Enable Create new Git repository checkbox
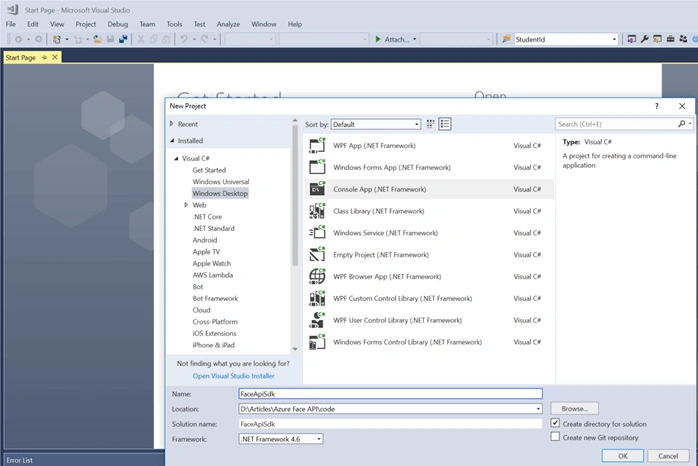 555,437
